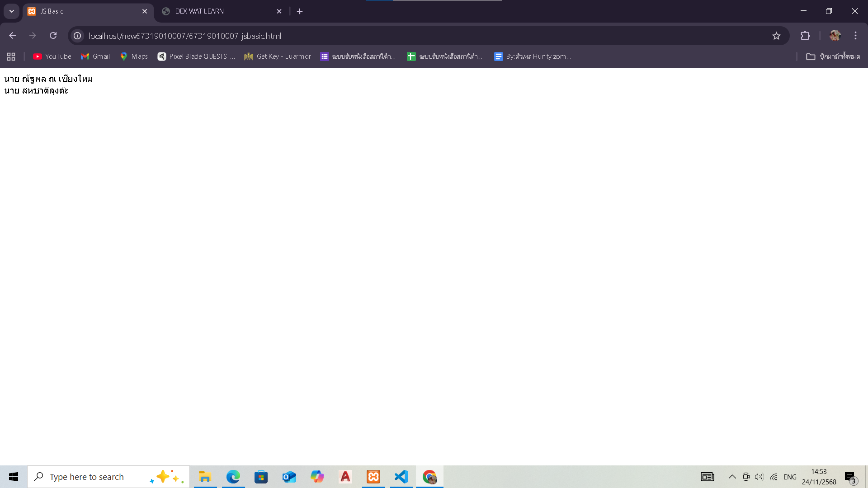Select the JS Basic tab
Image resolution: width=868 pixels, height=488 pixels.
click(81, 11)
